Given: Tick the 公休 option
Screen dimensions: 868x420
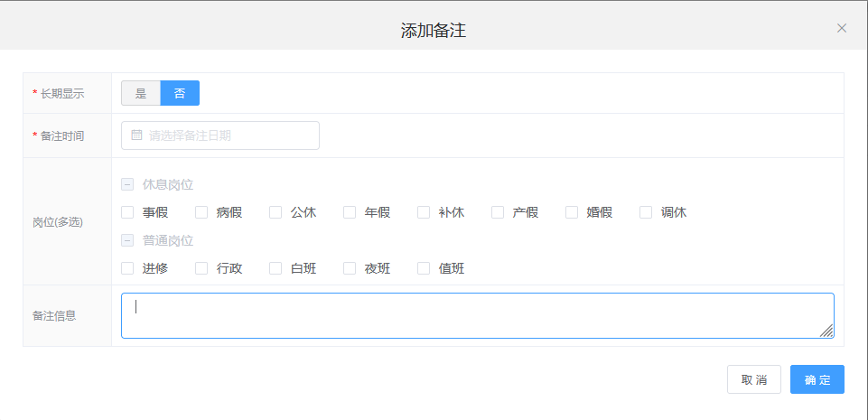Looking at the screenshot, I should (275, 212).
